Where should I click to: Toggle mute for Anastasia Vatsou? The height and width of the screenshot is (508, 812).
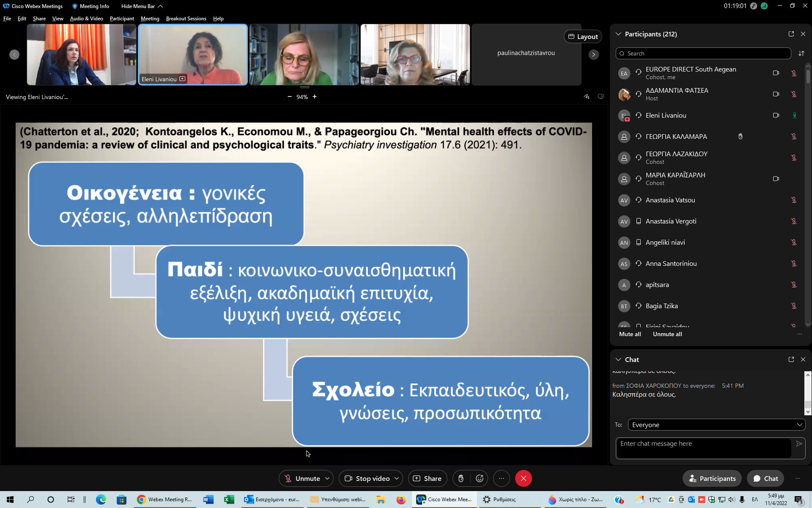[794, 200]
